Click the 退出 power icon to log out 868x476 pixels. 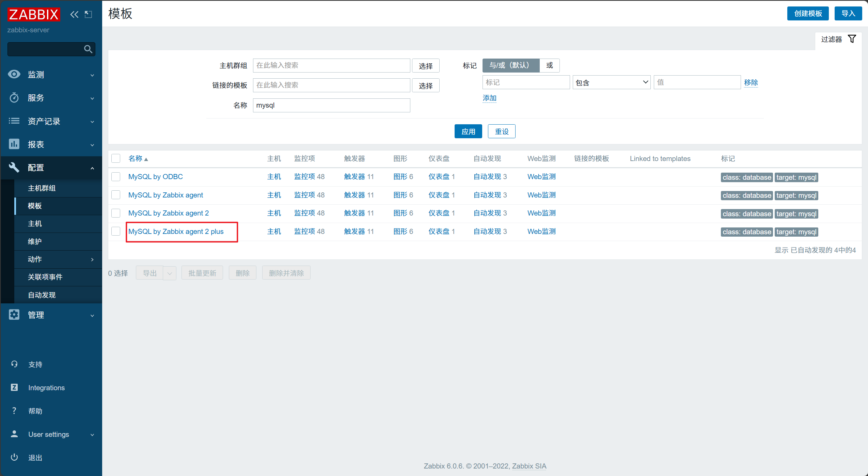(x=14, y=457)
